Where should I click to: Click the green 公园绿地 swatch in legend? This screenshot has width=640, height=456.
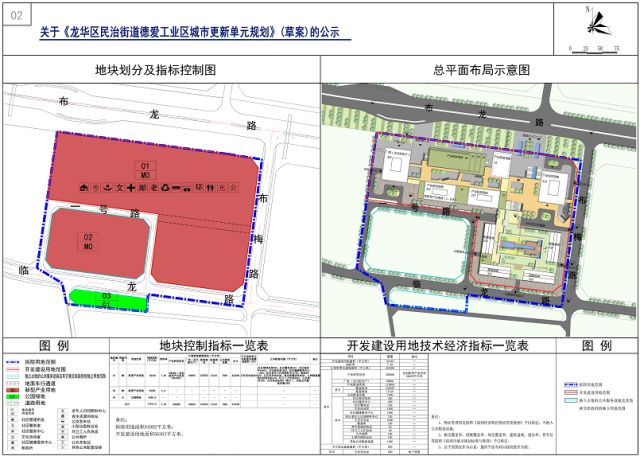pos(12,397)
